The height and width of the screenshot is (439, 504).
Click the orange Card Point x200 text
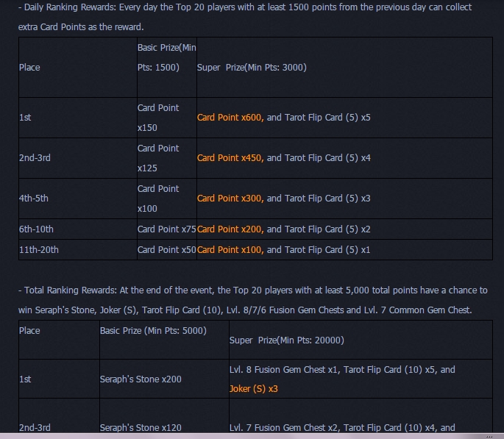tap(230, 229)
